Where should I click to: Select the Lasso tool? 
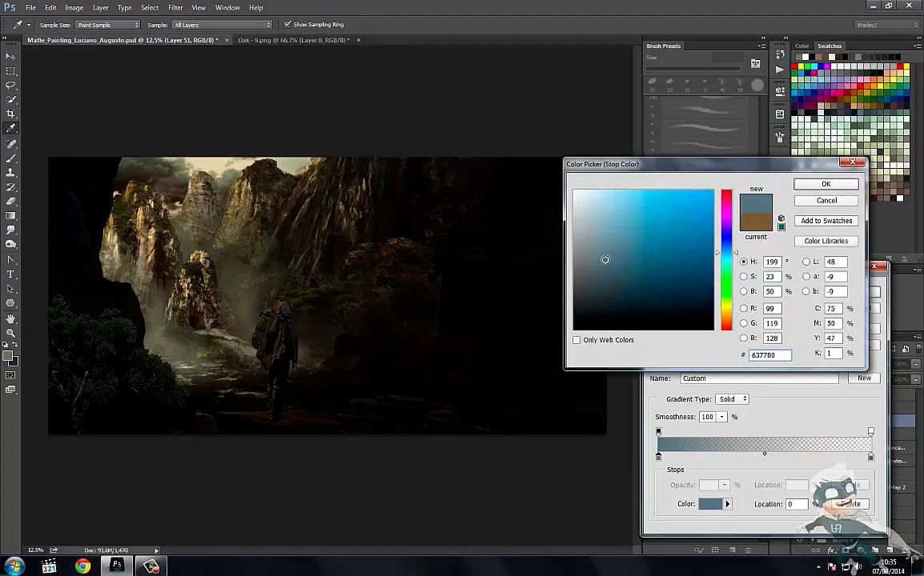click(10, 85)
